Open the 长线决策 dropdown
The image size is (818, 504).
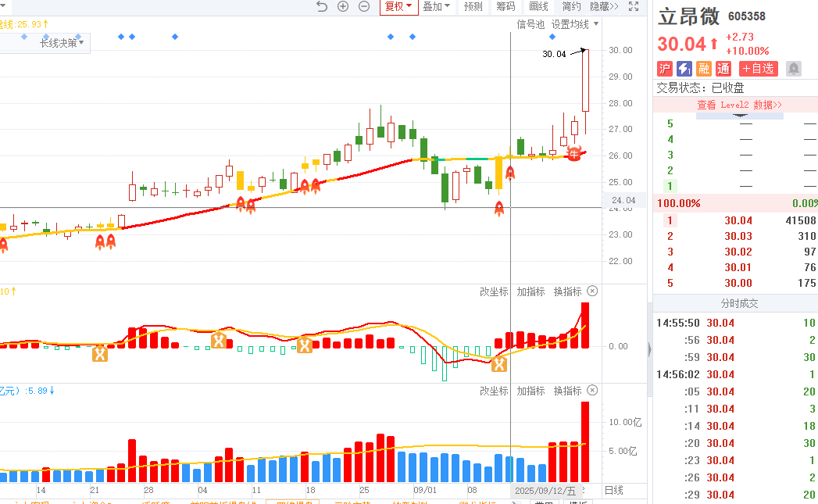(62, 43)
